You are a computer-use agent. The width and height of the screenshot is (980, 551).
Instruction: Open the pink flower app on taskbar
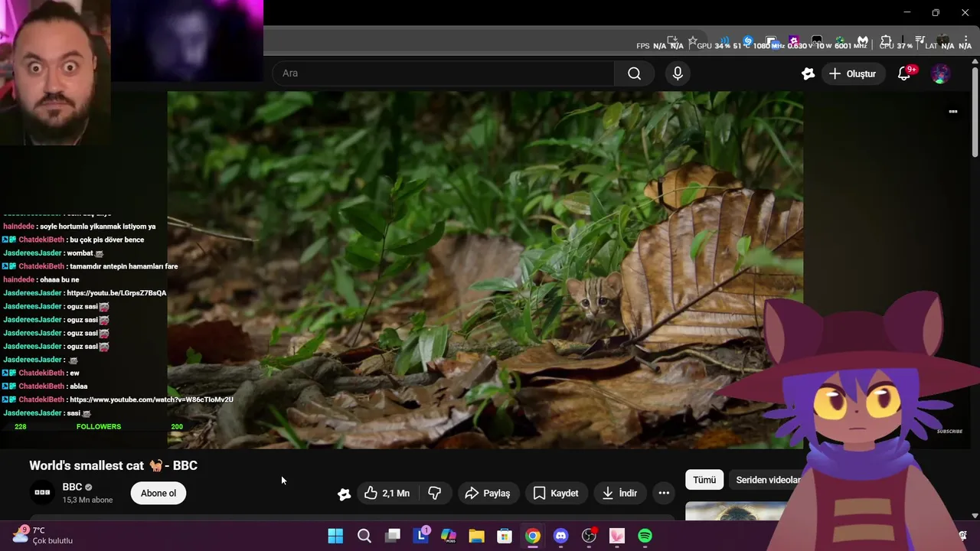[617, 536]
